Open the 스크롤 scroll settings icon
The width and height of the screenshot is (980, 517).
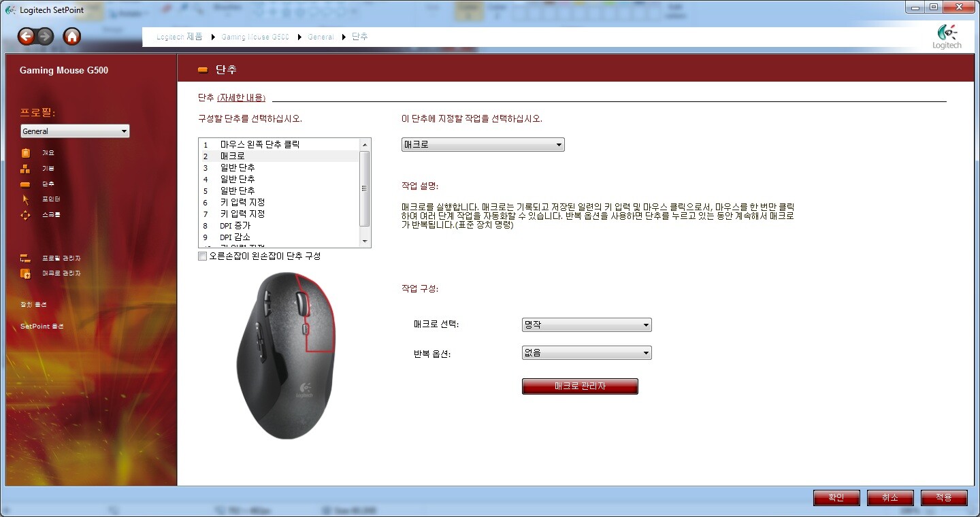26,215
